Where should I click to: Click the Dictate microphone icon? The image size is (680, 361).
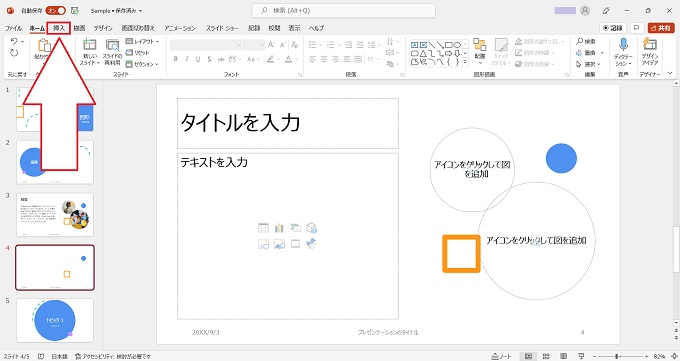click(x=623, y=45)
